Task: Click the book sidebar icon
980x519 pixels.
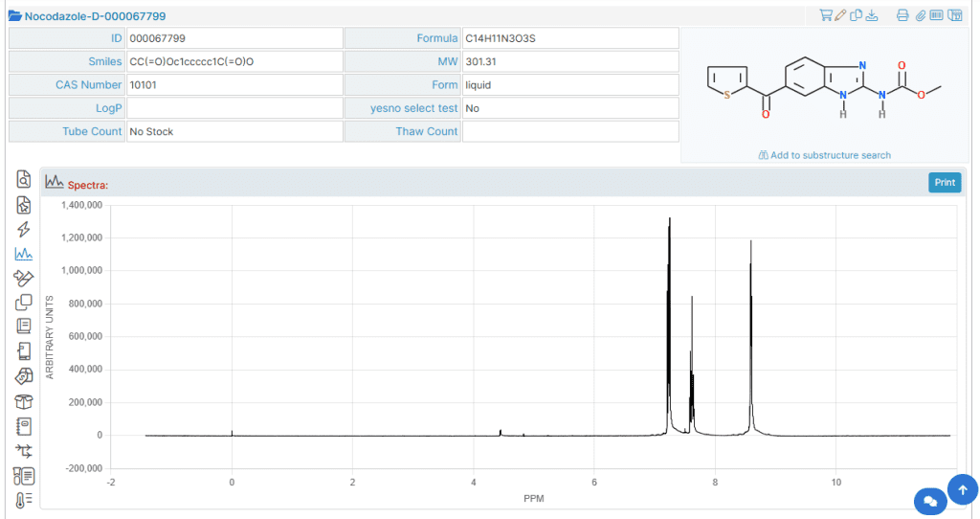Action: point(24,326)
